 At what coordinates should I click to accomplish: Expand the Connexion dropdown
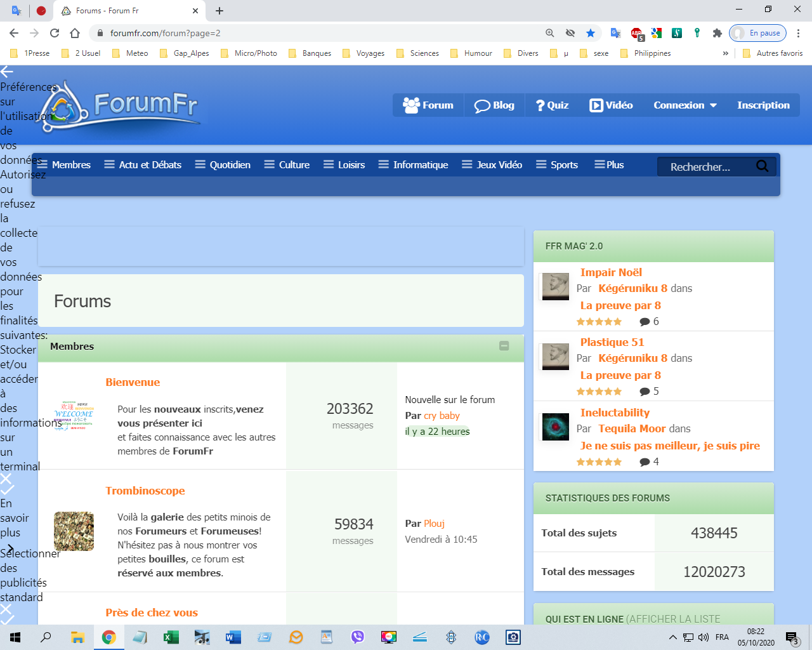click(x=685, y=105)
